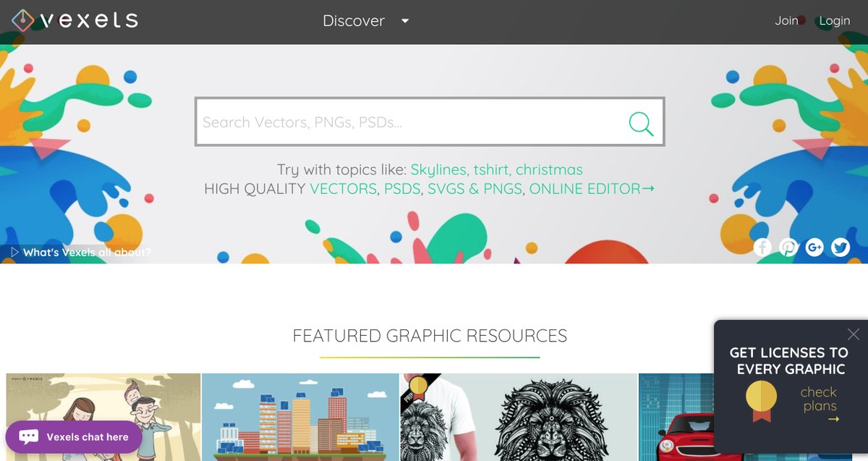The height and width of the screenshot is (461, 868).
Task: Click Join in the top bar
Action: pyautogui.click(x=786, y=21)
